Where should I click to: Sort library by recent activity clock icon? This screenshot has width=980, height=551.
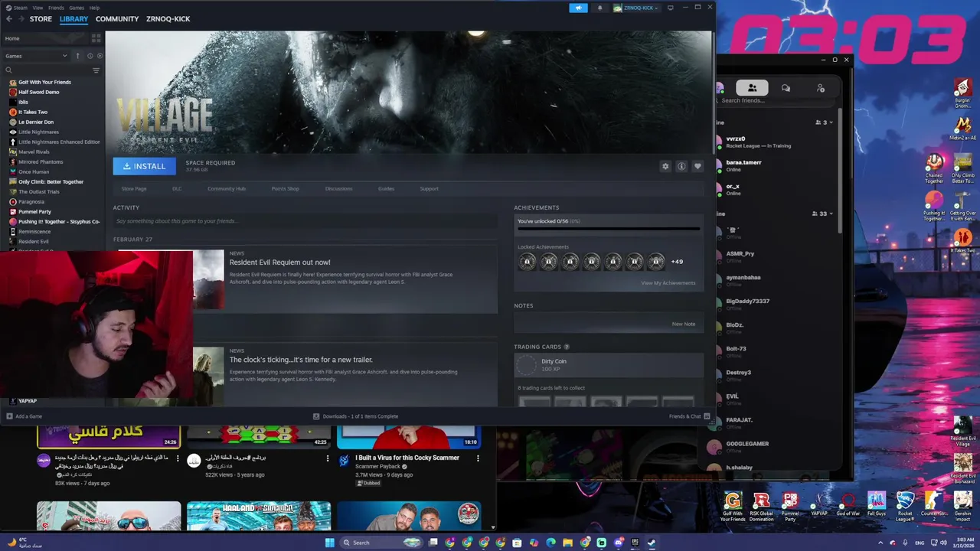[x=90, y=56]
